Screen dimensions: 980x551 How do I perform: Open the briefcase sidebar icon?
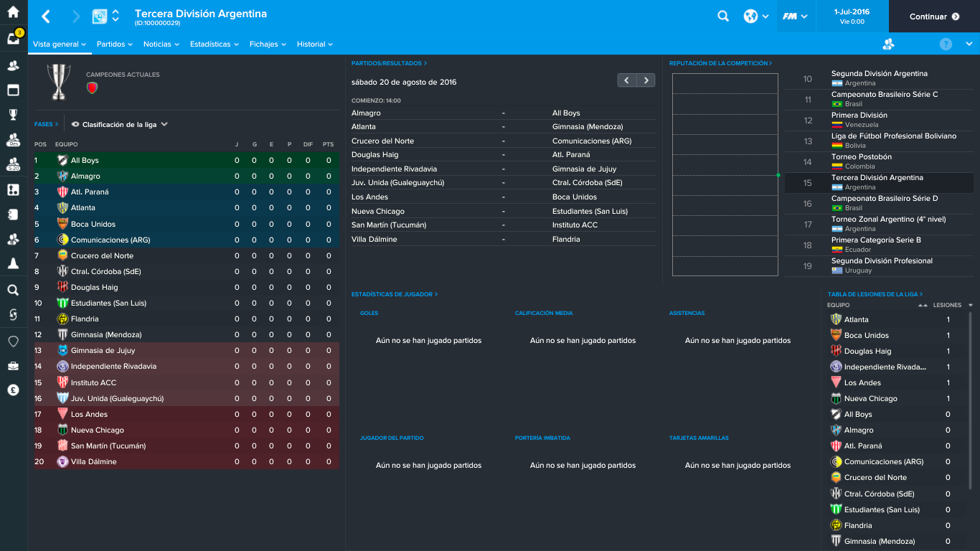click(x=13, y=366)
